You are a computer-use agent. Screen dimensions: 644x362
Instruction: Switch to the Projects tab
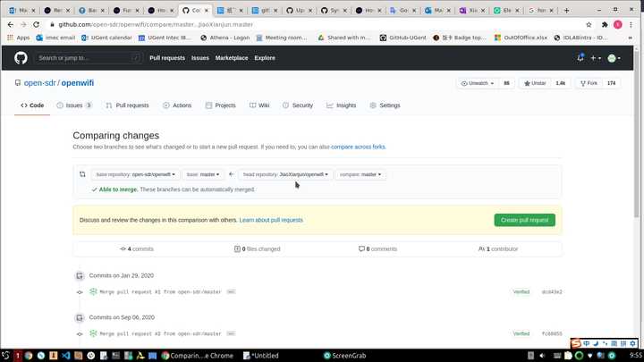[x=221, y=105]
